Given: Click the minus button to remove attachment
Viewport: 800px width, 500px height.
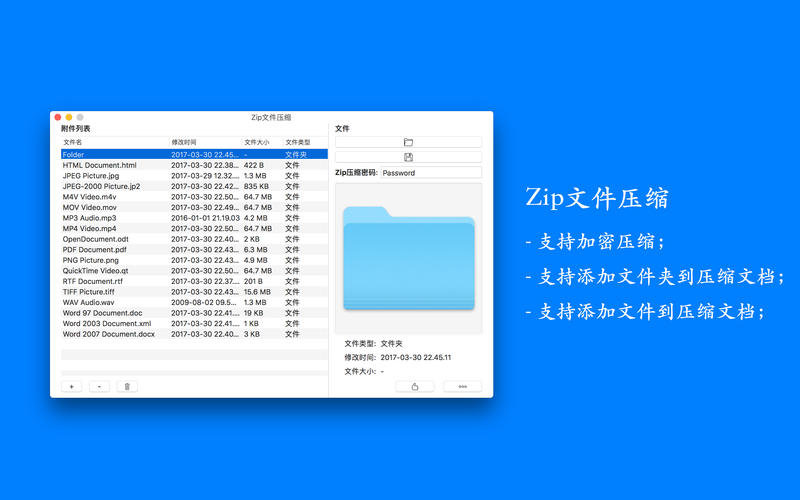Looking at the screenshot, I should point(99,386).
